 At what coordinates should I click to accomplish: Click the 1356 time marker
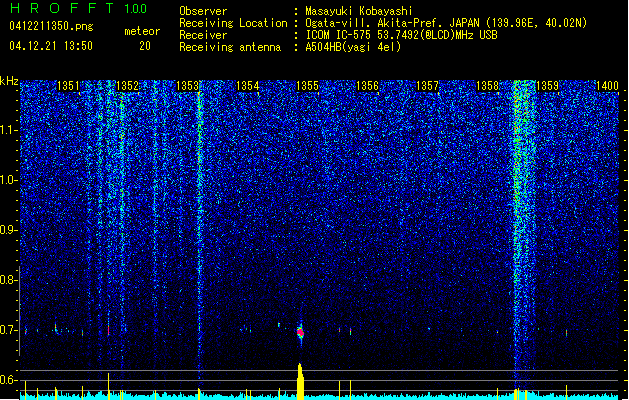coord(367,85)
